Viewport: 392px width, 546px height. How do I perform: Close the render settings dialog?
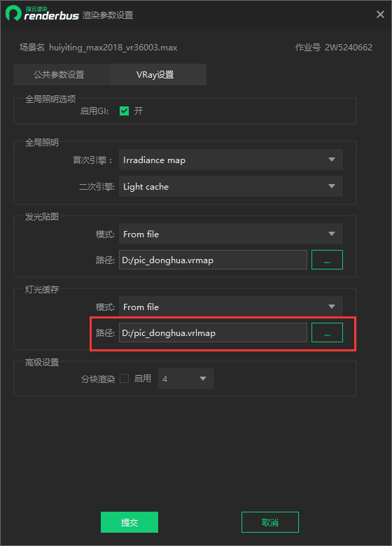[x=380, y=14]
